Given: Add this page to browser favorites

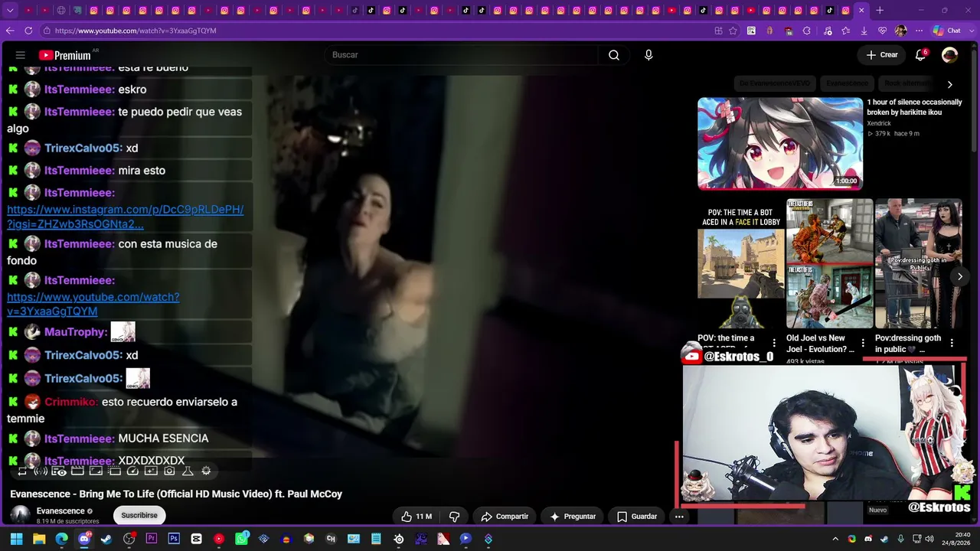Looking at the screenshot, I should point(733,31).
